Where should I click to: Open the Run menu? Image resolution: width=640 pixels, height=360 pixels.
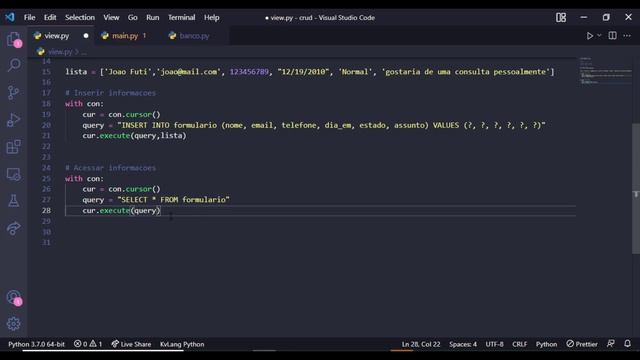(x=153, y=18)
